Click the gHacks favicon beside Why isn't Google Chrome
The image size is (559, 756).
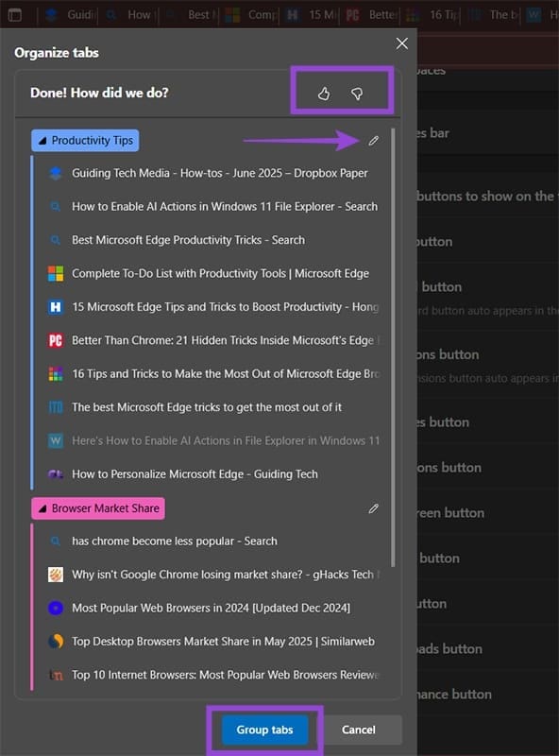[x=56, y=575]
